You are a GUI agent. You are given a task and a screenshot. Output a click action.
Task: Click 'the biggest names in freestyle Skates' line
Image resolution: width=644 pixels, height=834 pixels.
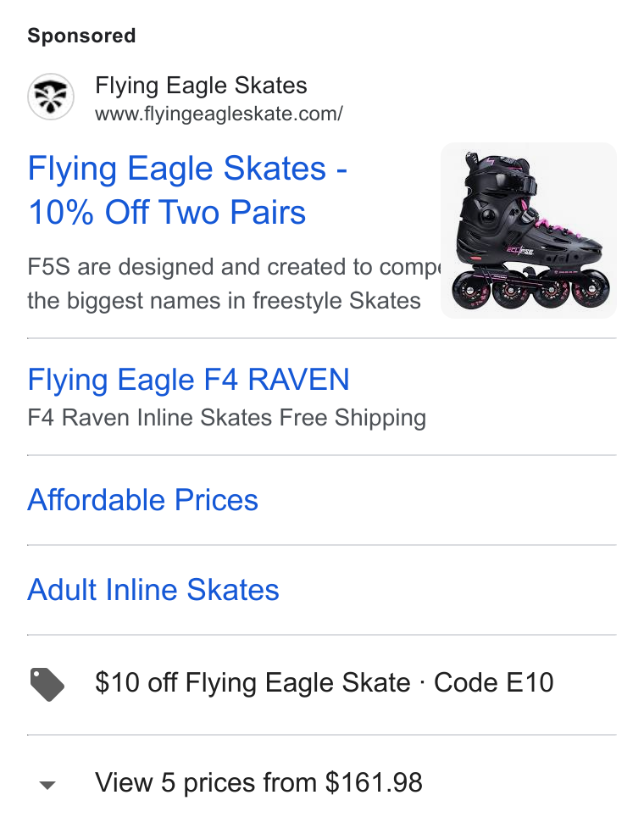(224, 301)
